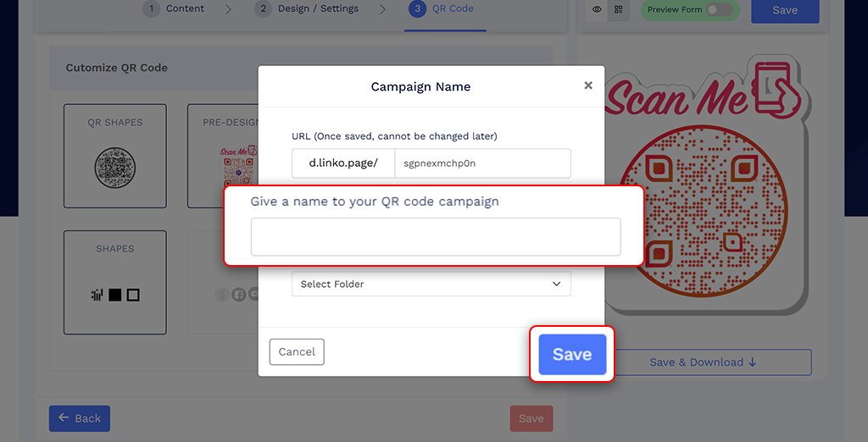Click the campaign name input field
Screen dimensions: 868x442
435,236
